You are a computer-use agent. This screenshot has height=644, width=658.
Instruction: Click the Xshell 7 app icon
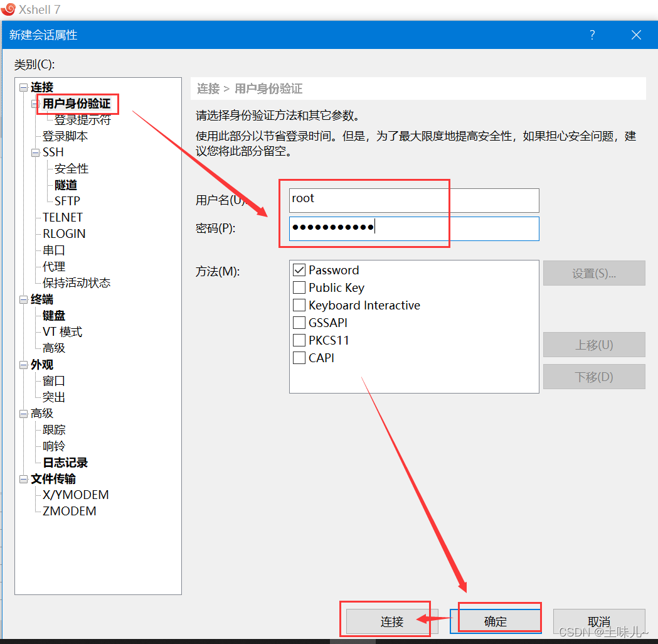coord(8,9)
